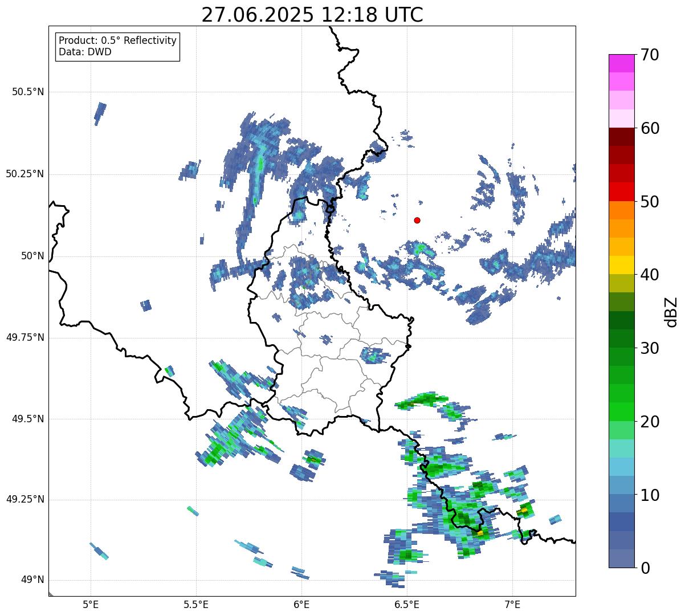Viewport: 685px width, 616px height.
Task: Click the colorbar tick label '50'
Action: 649,202
